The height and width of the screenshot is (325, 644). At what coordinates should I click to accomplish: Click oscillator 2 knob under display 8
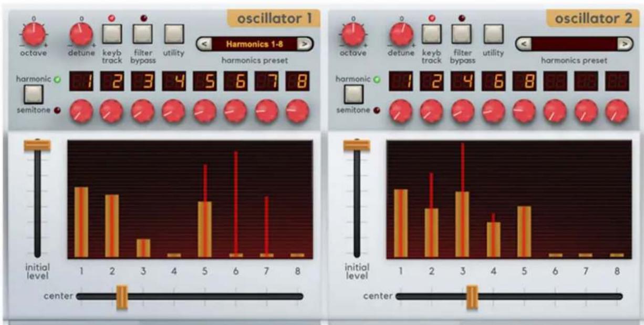tap(524, 111)
